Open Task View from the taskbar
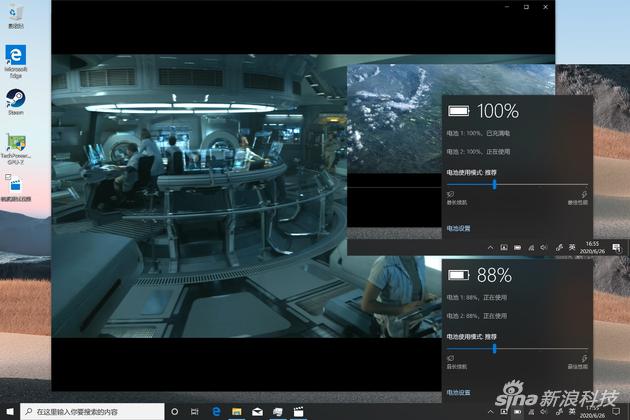630x420 pixels. [194, 411]
